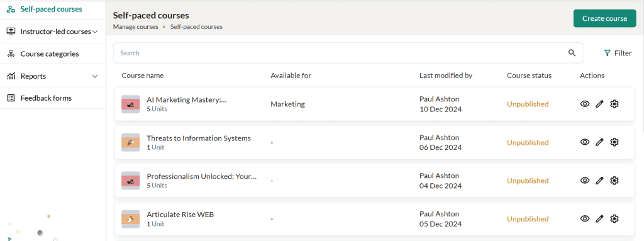
Task: Open the Filter options
Action: tap(618, 53)
